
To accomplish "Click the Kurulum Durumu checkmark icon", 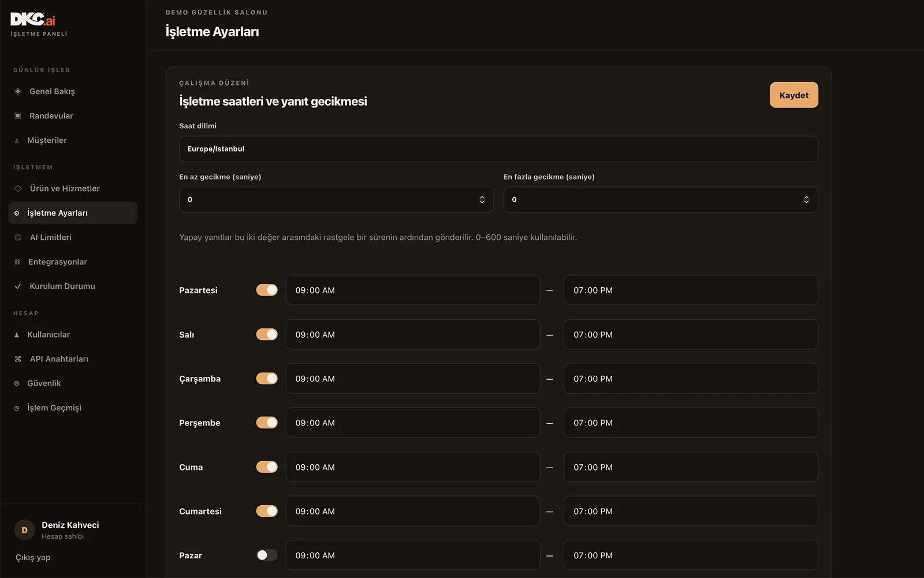I will 18,286.
